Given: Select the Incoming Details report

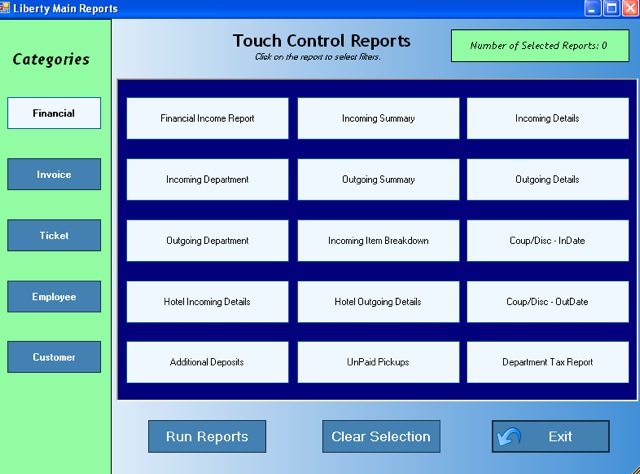Looking at the screenshot, I should [x=547, y=118].
